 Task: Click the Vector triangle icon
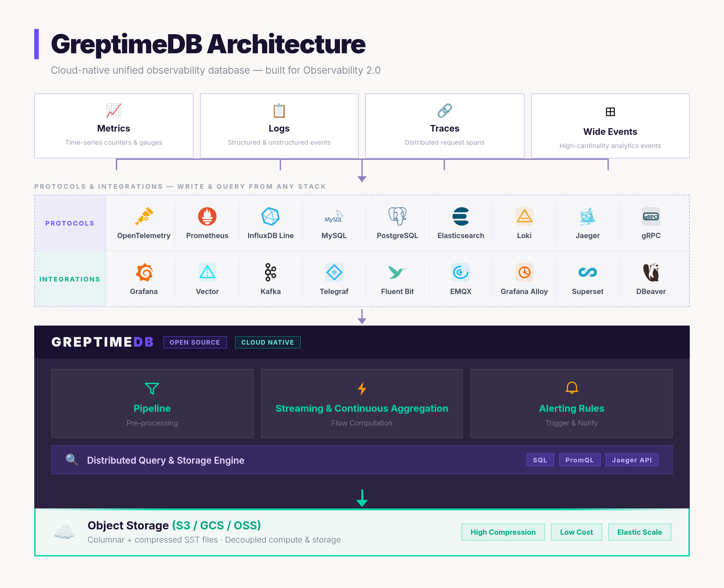click(x=207, y=272)
